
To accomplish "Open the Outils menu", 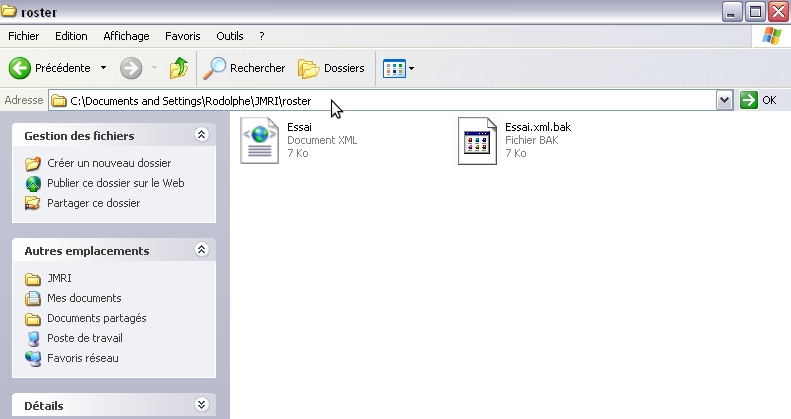I will click(x=230, y=36).
